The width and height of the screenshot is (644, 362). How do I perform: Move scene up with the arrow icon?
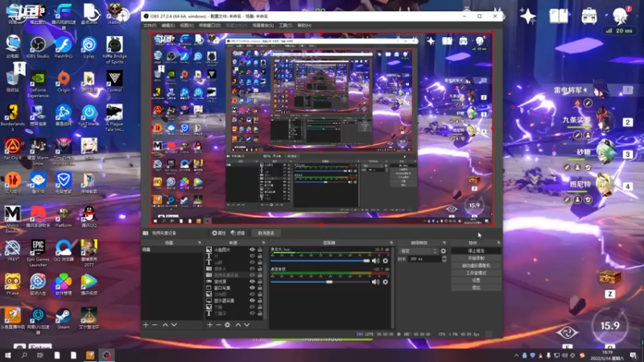[x=165, y=325]
